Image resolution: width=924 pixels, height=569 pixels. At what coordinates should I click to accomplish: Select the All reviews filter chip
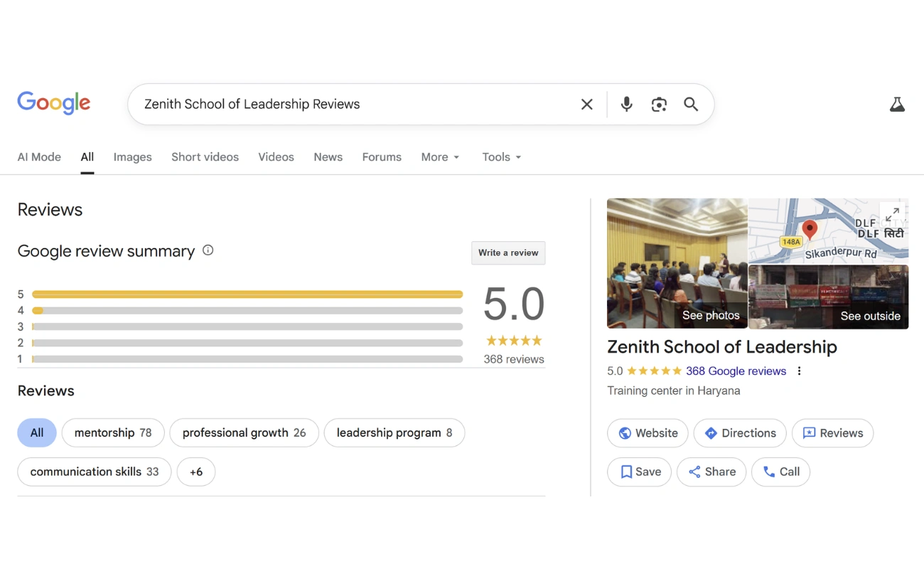[37, 432]
